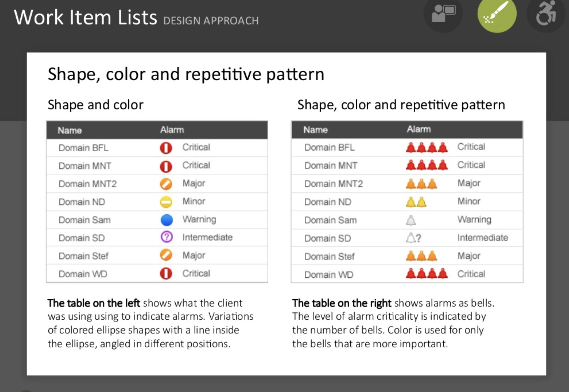
Task: Select Domain Stef in the right table
Action: point(329,257)
